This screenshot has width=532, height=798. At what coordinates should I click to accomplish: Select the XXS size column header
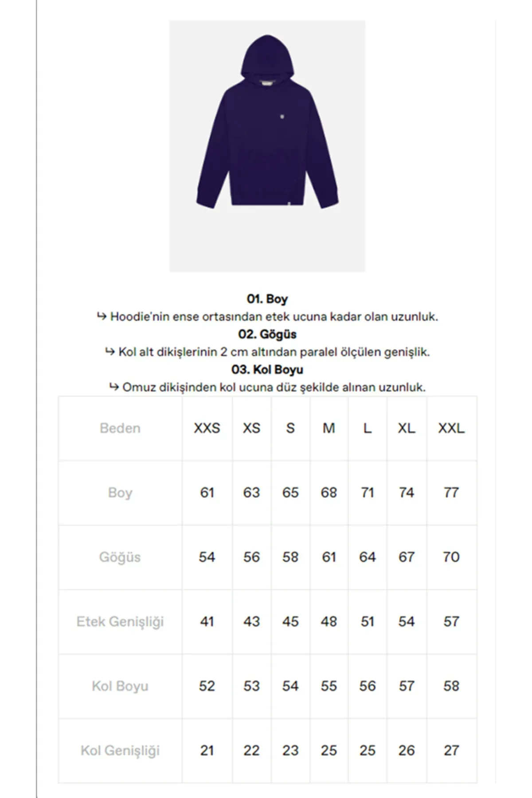(x=207, y=428)
